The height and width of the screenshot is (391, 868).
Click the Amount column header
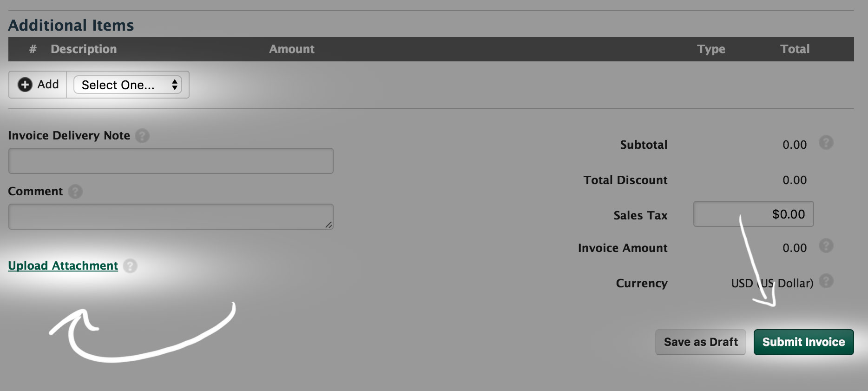click(x=292, y=49)
